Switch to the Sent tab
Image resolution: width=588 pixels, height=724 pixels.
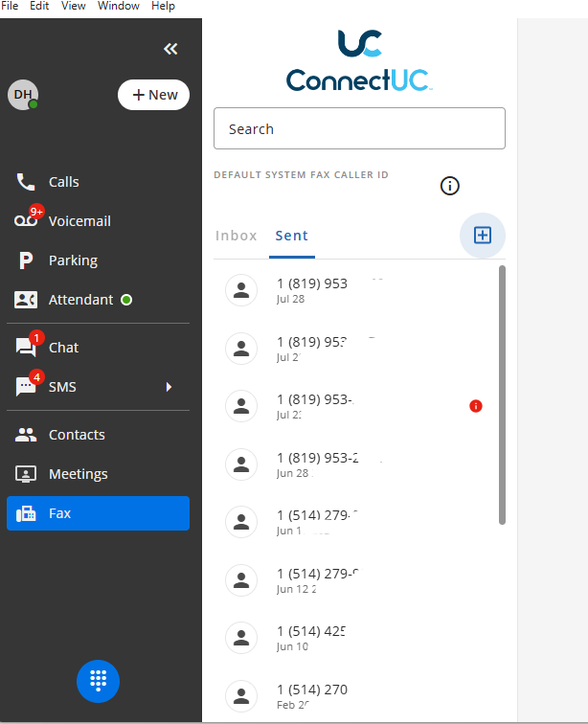(292, 236)
